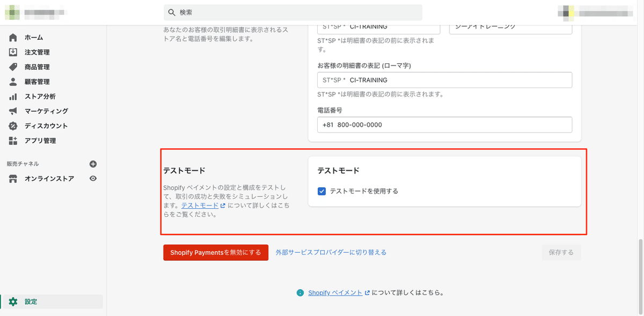Viewport: 644px width, 316px height.
Task: Click the info icon beside Shopify ペイメント
Action: [300, 293]
